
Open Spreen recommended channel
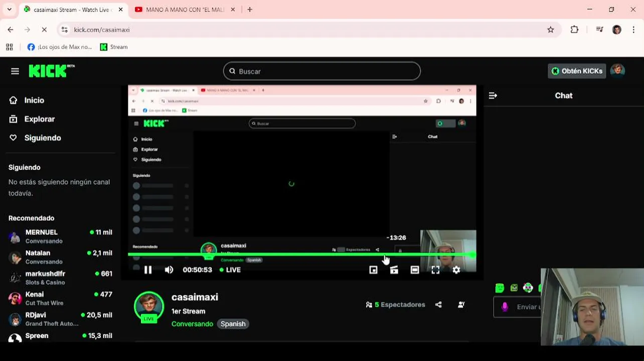click(60, 337)
